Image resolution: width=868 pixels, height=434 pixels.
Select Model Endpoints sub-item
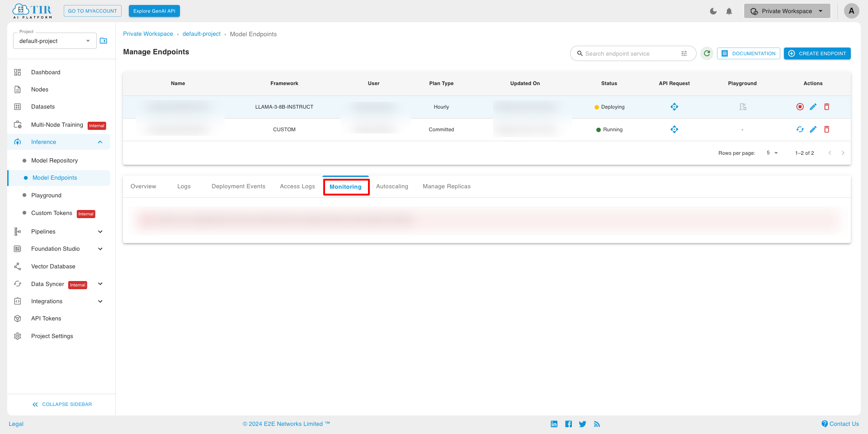(55, 178)
